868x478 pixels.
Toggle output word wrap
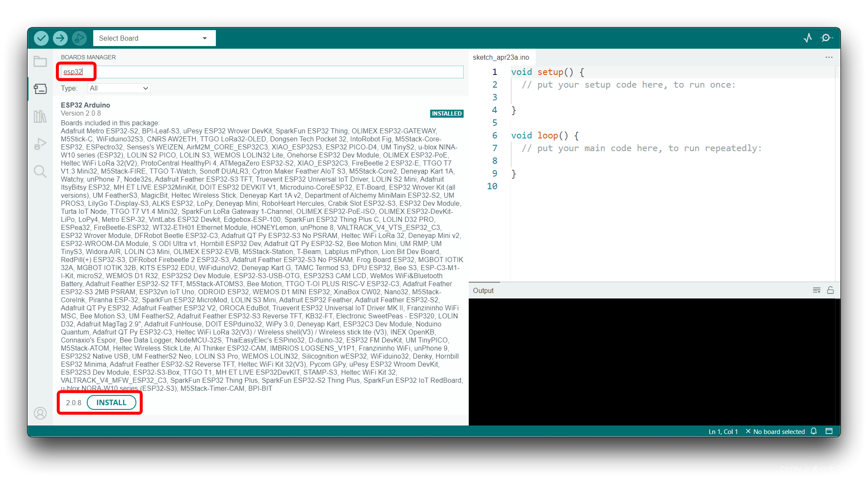coord(816,290)
